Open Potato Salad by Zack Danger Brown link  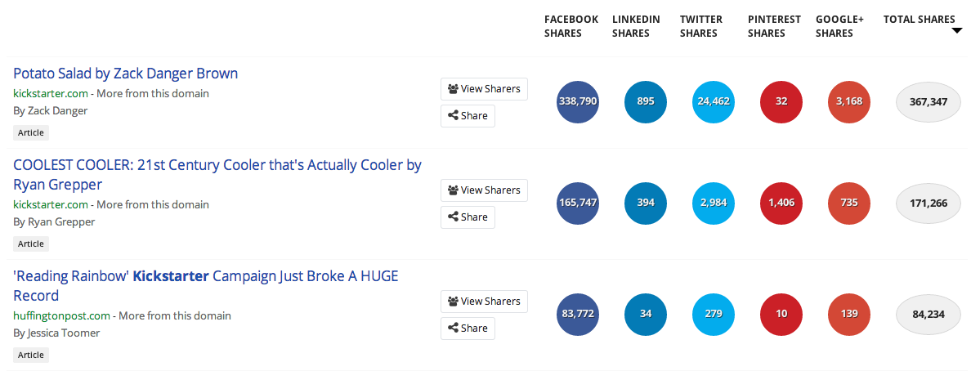click(126, 73)
